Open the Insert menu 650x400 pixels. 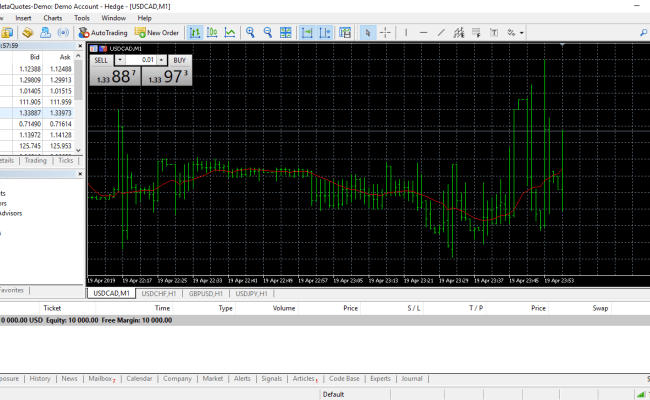pos(23,18)
